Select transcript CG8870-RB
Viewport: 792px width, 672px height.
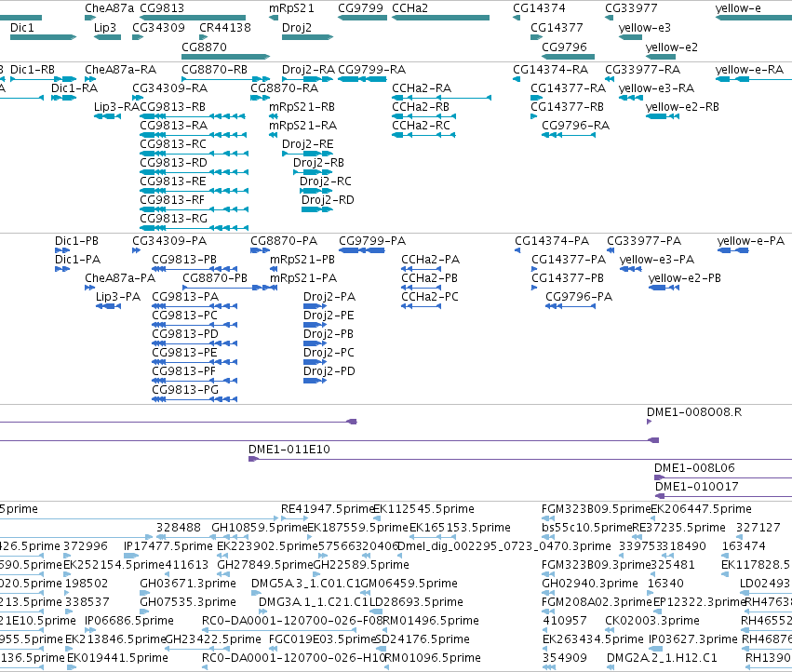[214, 69]
